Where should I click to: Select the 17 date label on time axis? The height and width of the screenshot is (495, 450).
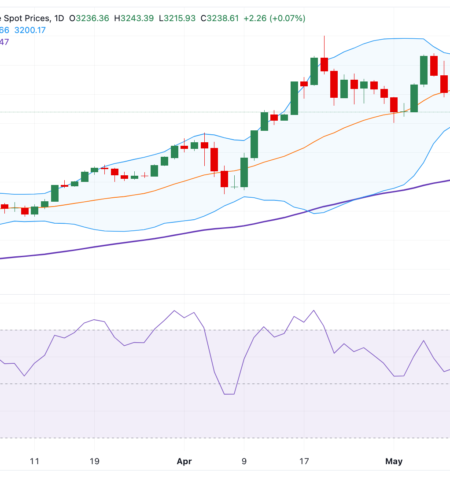tap(304, 461)
